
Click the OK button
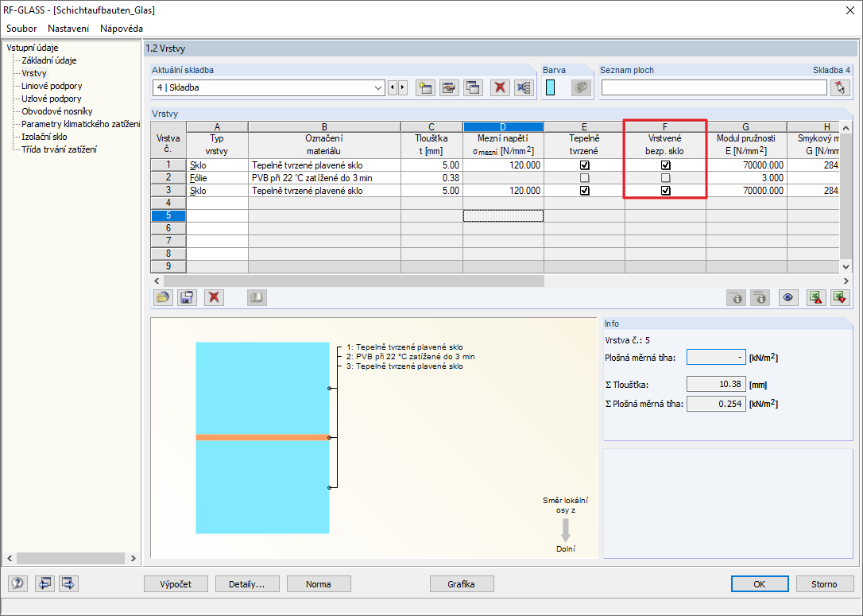point(760,584)
